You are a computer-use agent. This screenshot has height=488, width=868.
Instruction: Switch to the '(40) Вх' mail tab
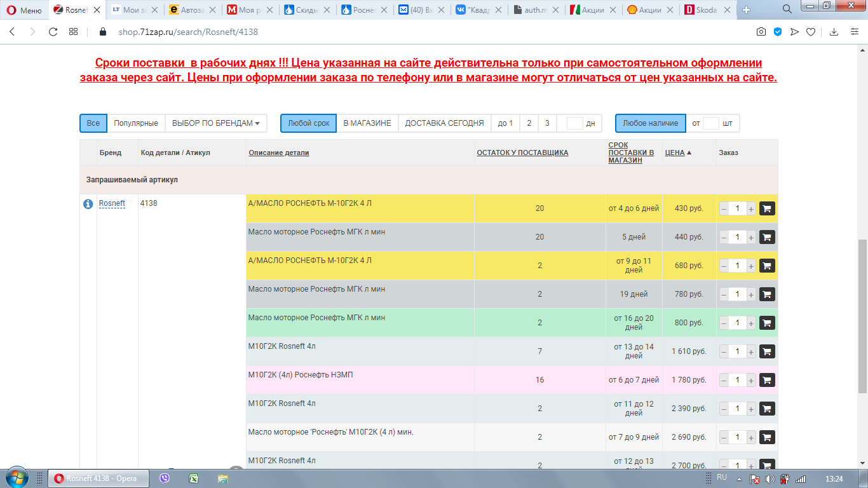click(x=421, y=10)
